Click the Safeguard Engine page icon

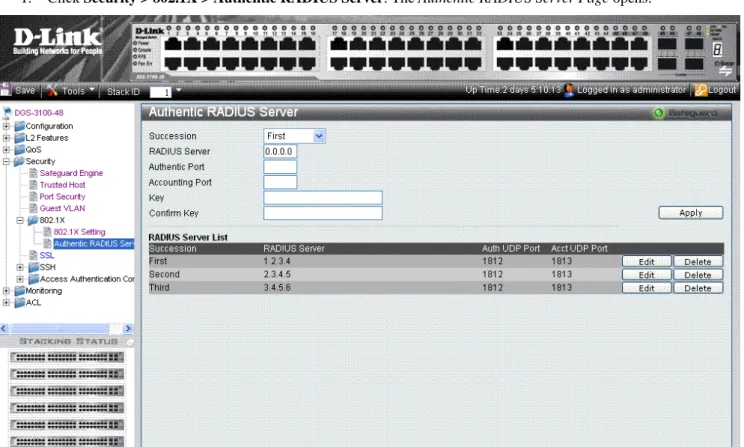click(x=33, y=173)
